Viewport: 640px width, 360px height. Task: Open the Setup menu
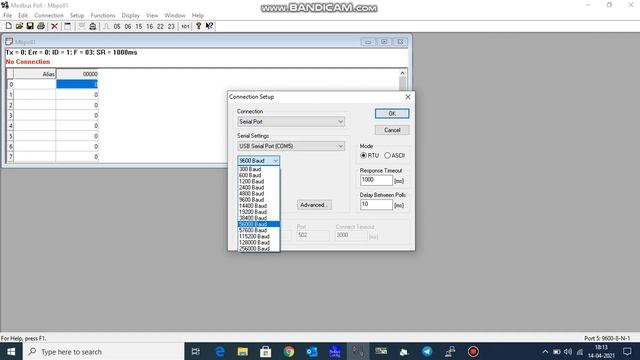77,16
